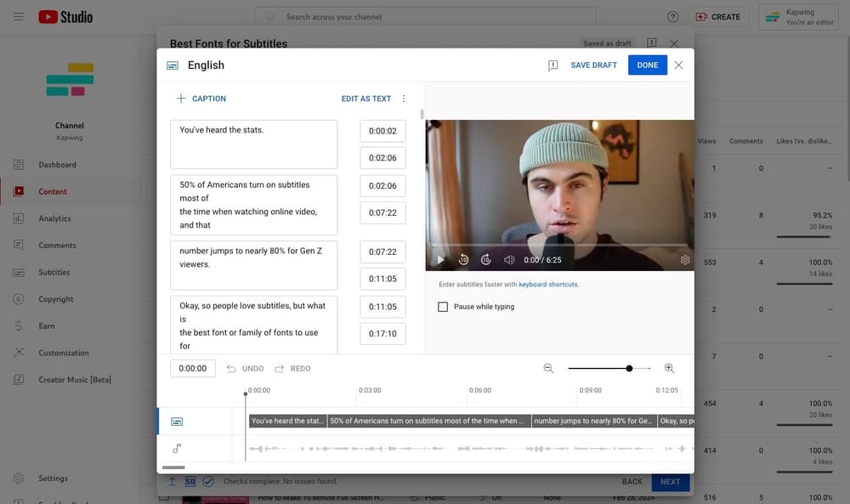
Task: Select the audio track music note icon
Action: point(176,448)
